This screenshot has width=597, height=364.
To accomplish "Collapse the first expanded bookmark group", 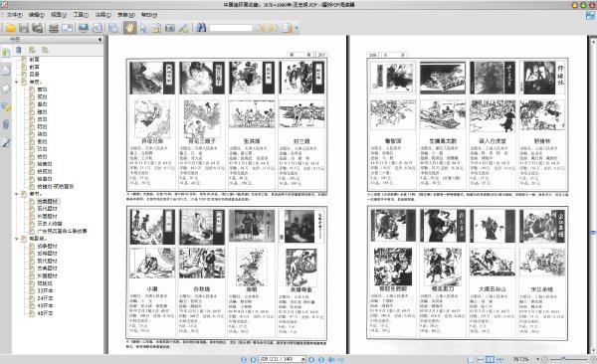I will pyautogui.click(x=16, y=82).
